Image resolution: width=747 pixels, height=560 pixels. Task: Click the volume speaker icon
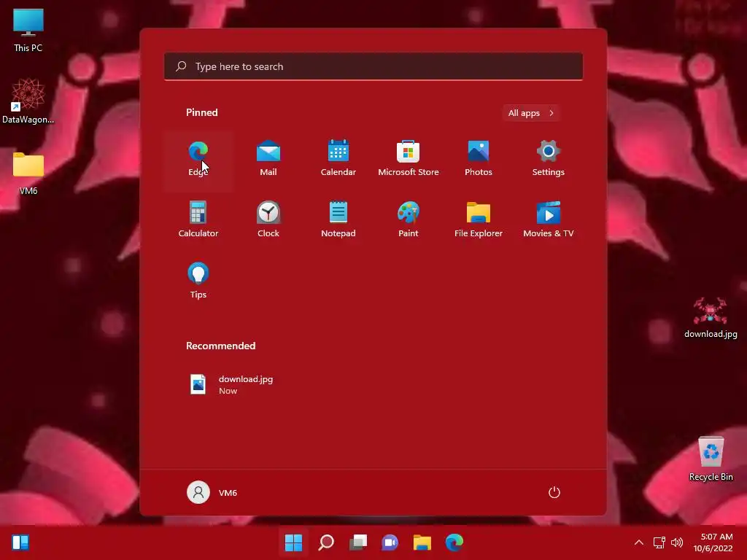(x=676, y=542)
